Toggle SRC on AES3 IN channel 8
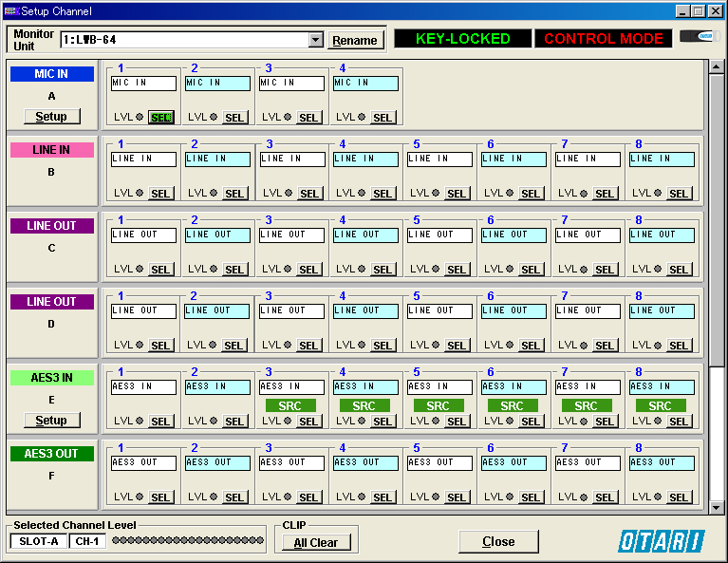This screenshot has width=728, height=563. 661,405
